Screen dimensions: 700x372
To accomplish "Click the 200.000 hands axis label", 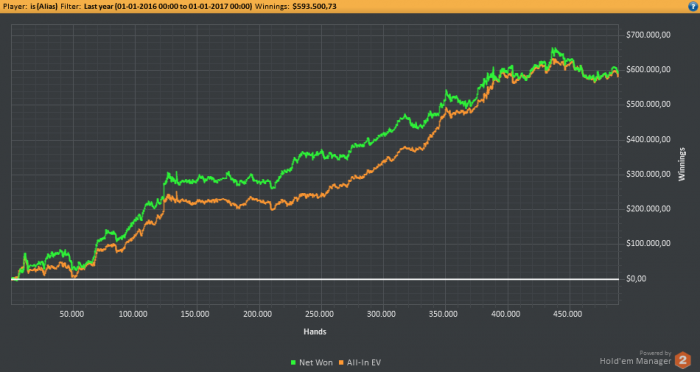I will [x=258, y=314].
